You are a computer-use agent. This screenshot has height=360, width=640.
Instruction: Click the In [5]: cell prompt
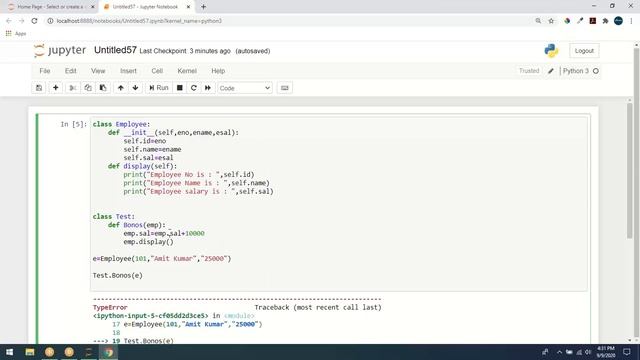[73, 124]
